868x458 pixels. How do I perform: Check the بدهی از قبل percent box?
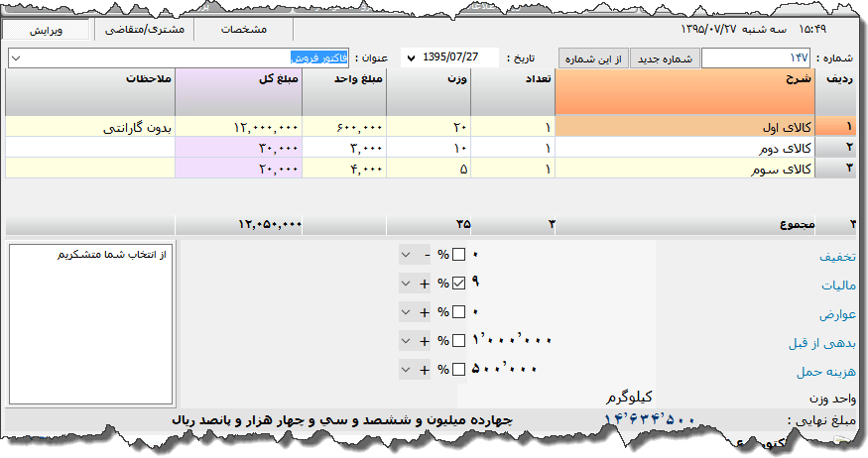coord(458,341)
